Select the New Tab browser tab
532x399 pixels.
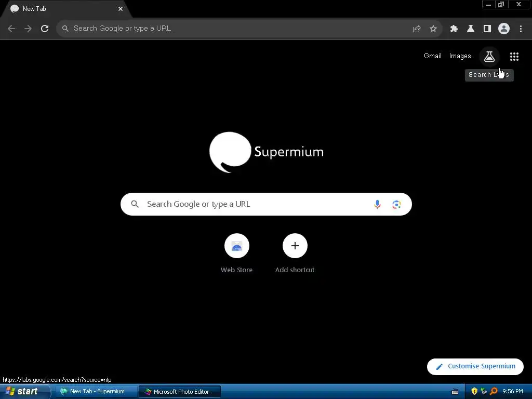pos(66,9)
